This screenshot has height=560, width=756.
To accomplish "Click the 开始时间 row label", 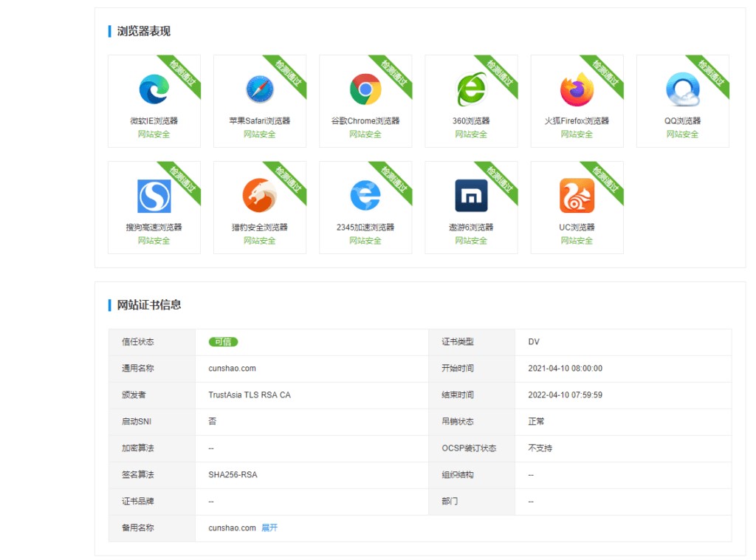I will 458,368.
